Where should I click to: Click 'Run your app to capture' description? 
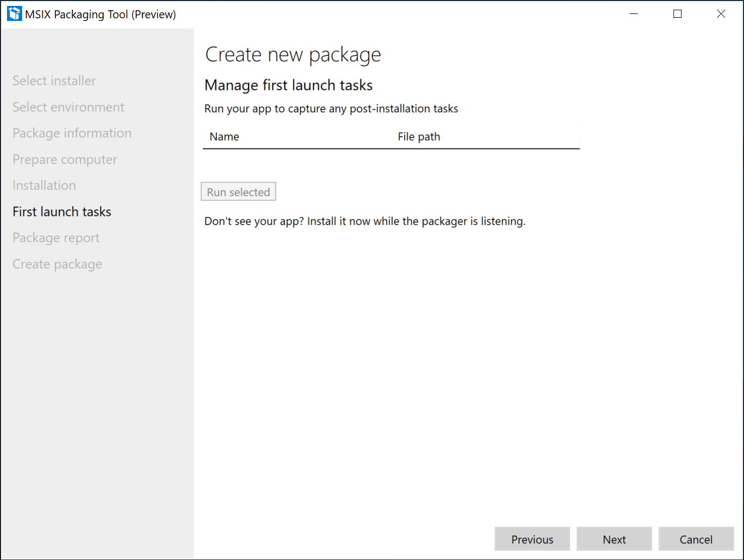pyautogui.click(x=331, y=109)
